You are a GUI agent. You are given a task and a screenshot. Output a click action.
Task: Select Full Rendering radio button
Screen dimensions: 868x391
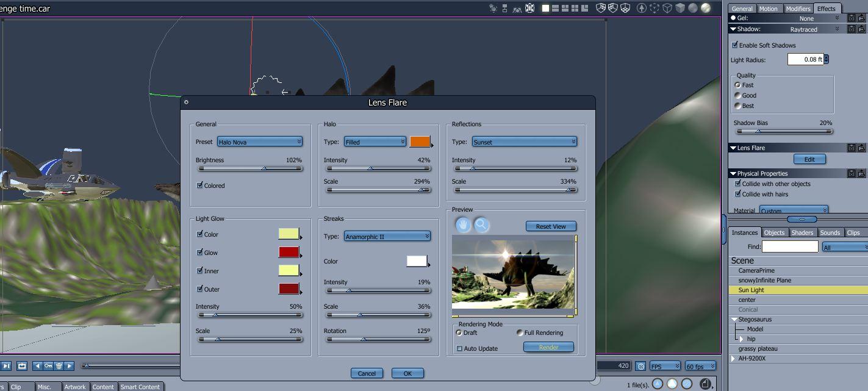(x=520, y=332)
